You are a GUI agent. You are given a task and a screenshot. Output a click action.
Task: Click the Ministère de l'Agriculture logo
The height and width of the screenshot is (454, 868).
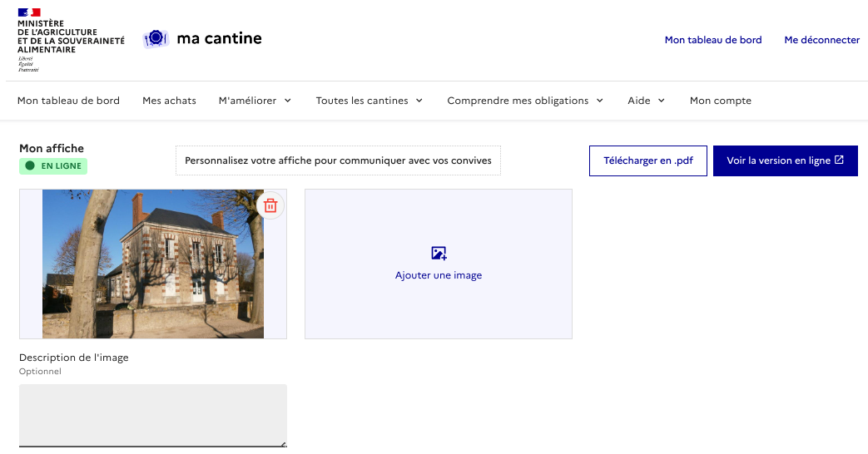pos(71,39)
